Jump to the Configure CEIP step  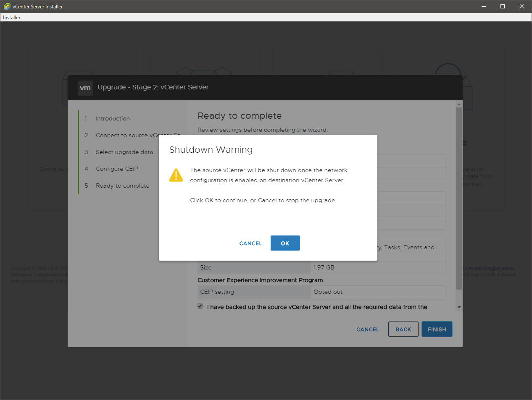click(x=117, y=169)
